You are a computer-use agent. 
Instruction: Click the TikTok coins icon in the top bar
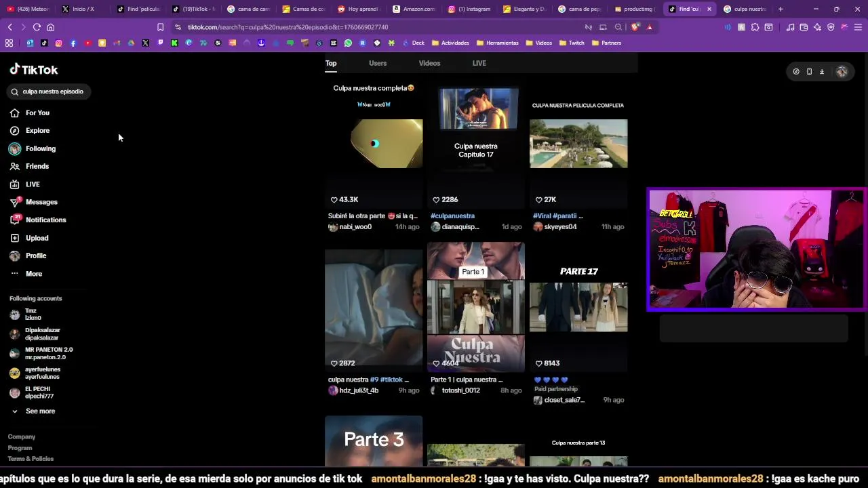coord(796,72)
